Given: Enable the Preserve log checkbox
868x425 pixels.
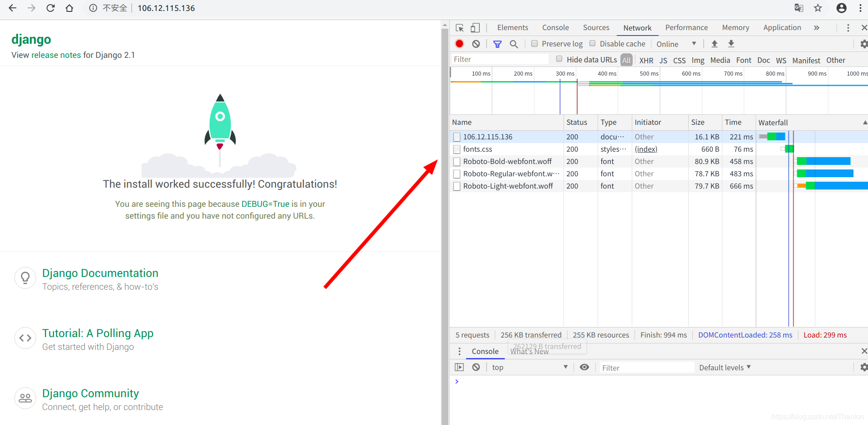Looking at the screenshot, I should tap(535, 44).
